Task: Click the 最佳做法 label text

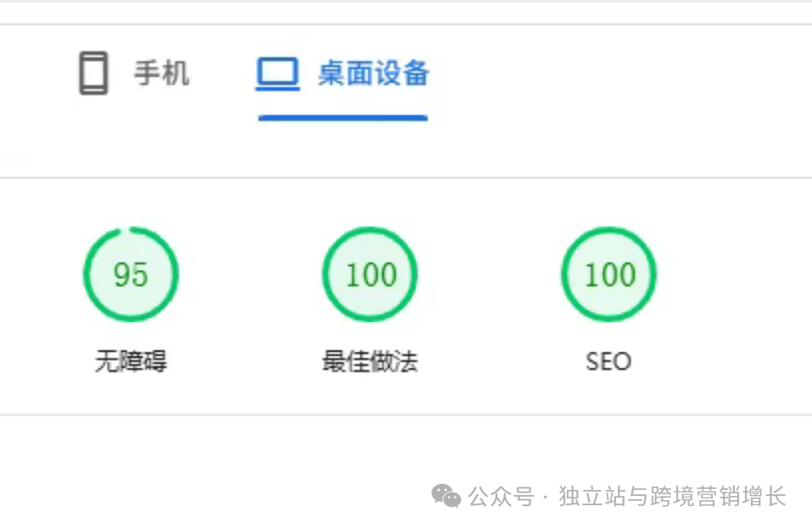Action: coord(369,362)
